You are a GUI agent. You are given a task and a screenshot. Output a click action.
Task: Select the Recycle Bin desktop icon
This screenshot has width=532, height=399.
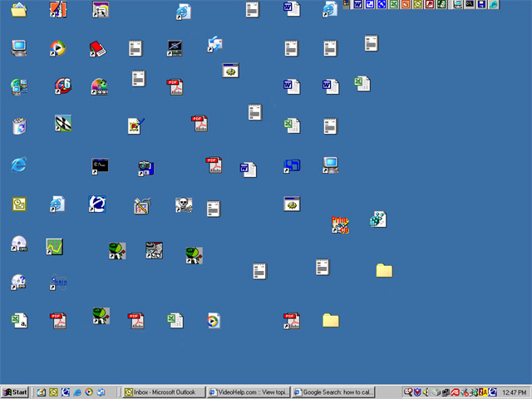(x=19, y=126)
